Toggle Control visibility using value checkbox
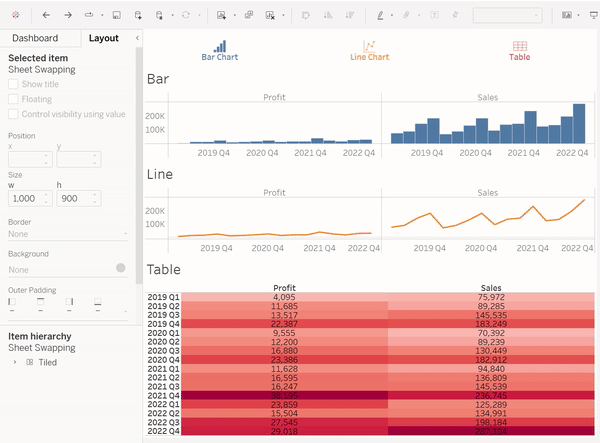This screenshot has width=600, height=443. tap(13, 114)
